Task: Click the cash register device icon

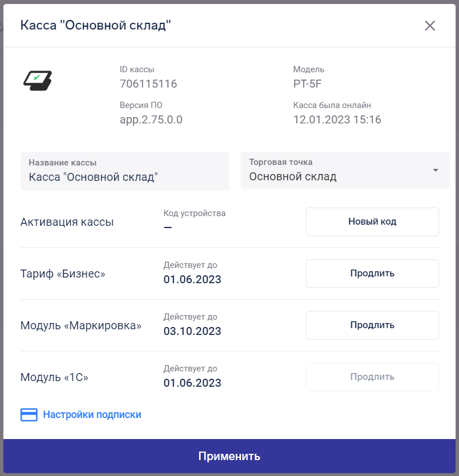Action: pyautogui.click(x=38, y=80)
